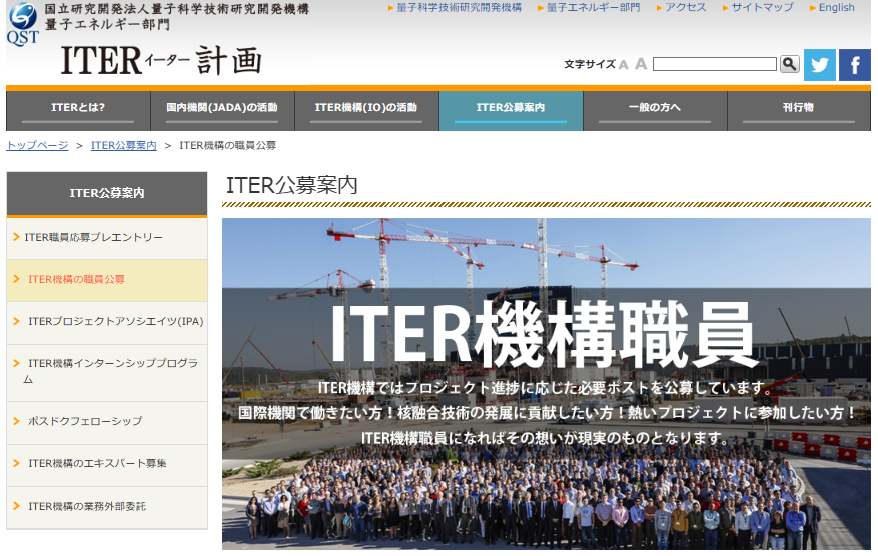
Task: Open ITER機構の業務外部委託 sidebar item
Action: (107, 507)
